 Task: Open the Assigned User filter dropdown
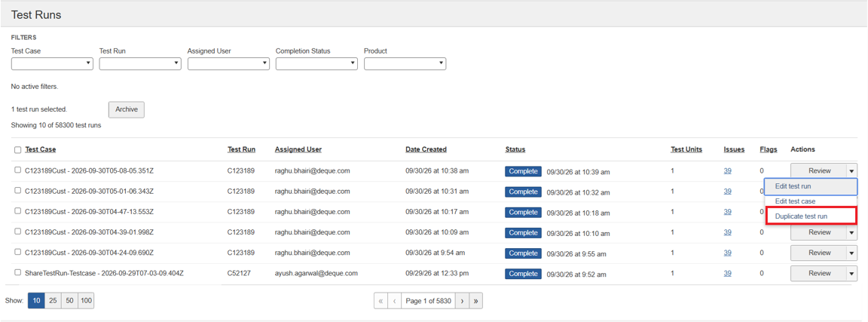228,64
